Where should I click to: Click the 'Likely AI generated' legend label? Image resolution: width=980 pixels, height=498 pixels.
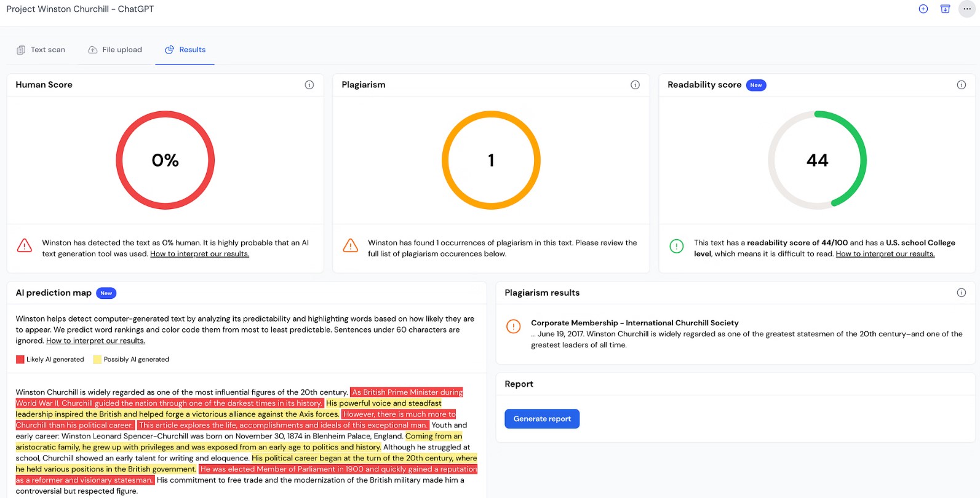55,360
